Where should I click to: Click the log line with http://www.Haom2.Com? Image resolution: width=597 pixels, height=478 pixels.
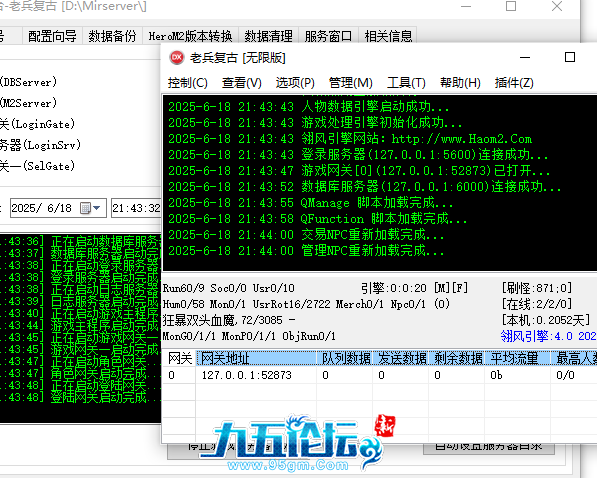coord(350,139)
